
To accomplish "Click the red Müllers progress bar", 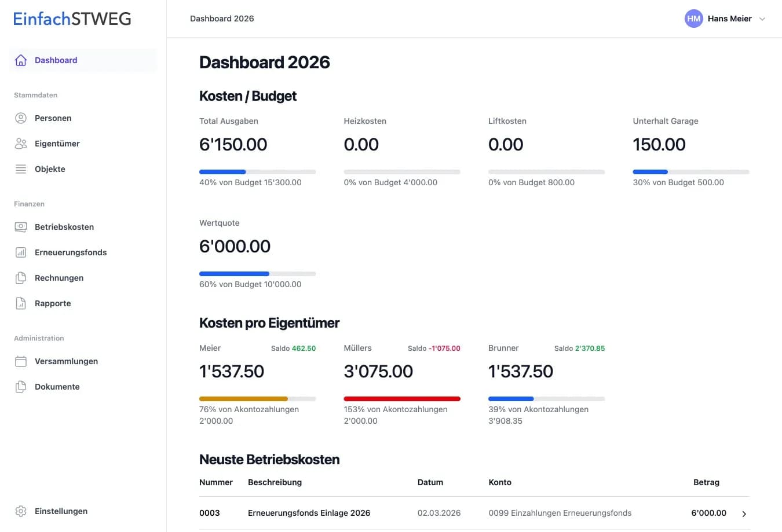I will click(x=402, y=399).
